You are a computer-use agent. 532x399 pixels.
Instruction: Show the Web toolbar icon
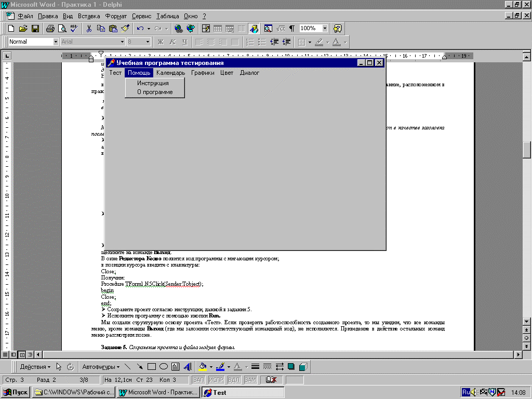[x=191, y=29]
